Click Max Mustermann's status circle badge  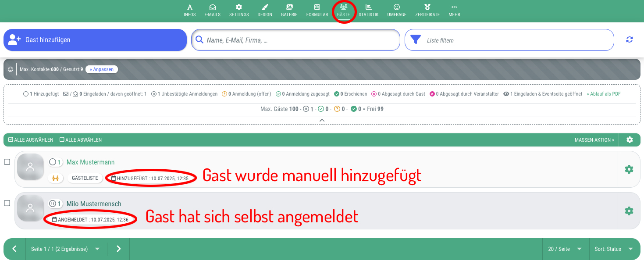click(x=55, y=162)
